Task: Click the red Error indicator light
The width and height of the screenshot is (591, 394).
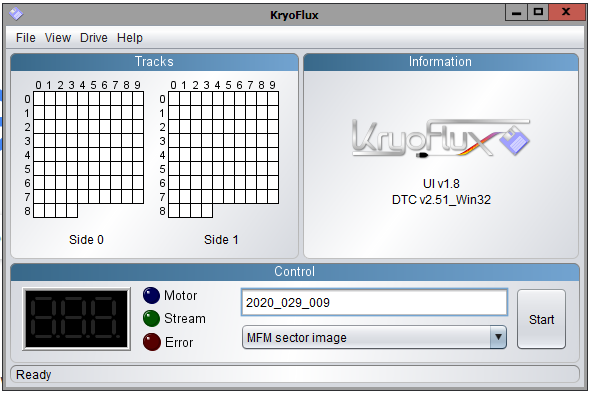Action: click(152, 342)
